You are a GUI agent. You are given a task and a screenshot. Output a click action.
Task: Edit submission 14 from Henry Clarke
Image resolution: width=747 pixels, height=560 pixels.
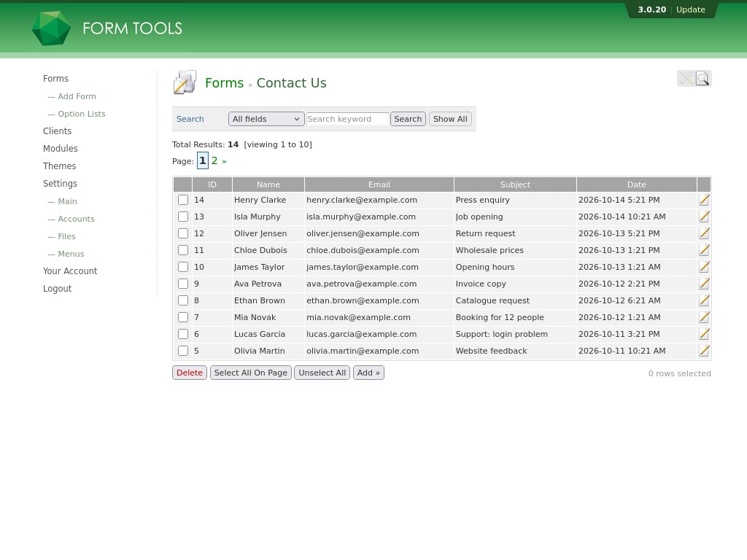click(704, 200)
